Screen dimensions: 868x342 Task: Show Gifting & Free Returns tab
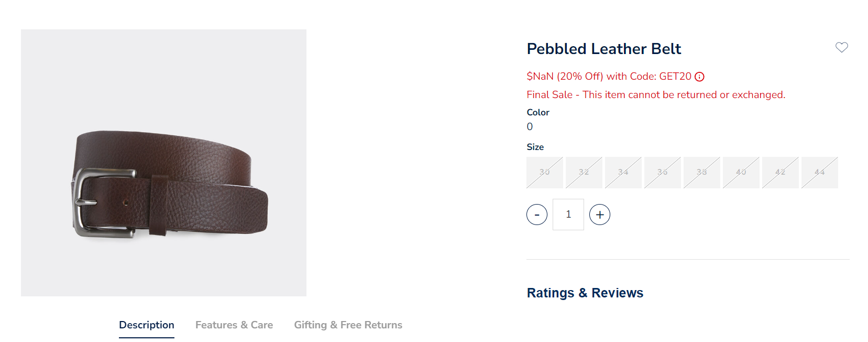pos(348,325)
